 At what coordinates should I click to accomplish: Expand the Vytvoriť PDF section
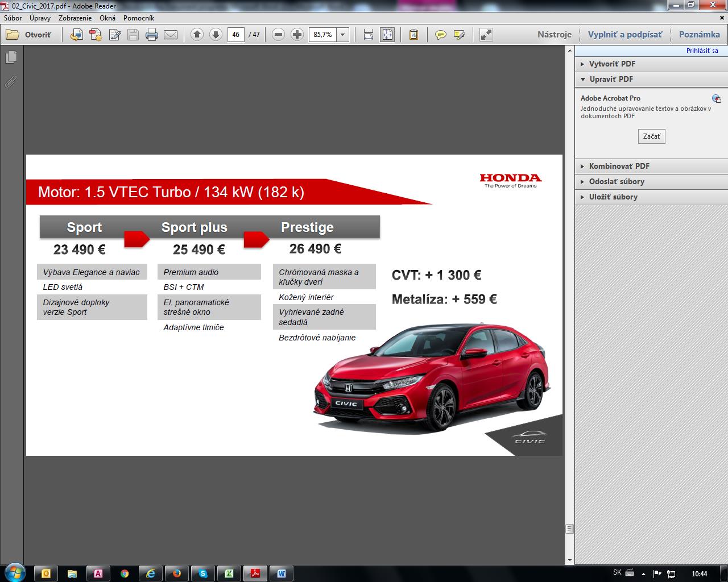point(612,64)
